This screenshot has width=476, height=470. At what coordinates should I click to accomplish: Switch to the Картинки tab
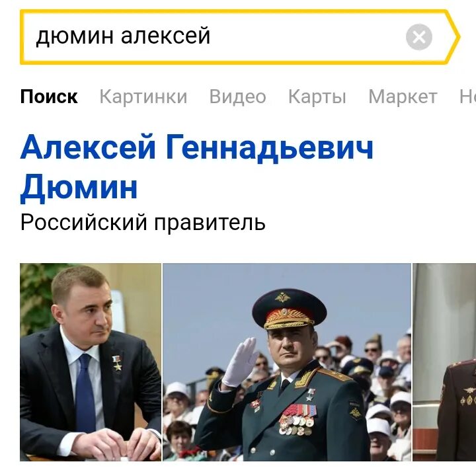pyautogui.click(x=143, y=97)
